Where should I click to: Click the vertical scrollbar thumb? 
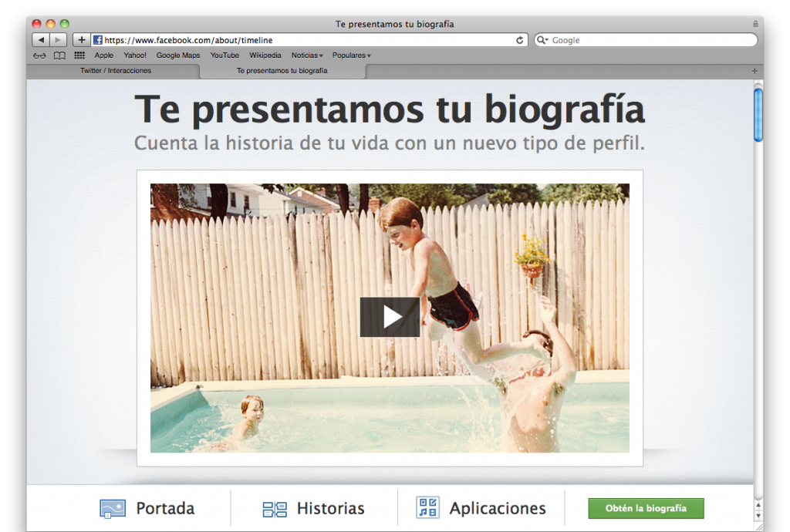758,115
